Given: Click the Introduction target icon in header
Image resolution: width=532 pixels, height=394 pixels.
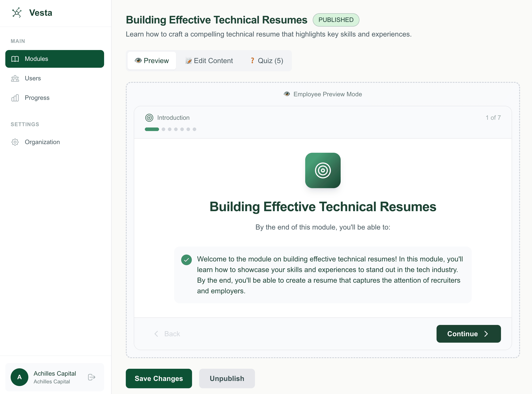Looking at the screenshot, I should 149,118.
